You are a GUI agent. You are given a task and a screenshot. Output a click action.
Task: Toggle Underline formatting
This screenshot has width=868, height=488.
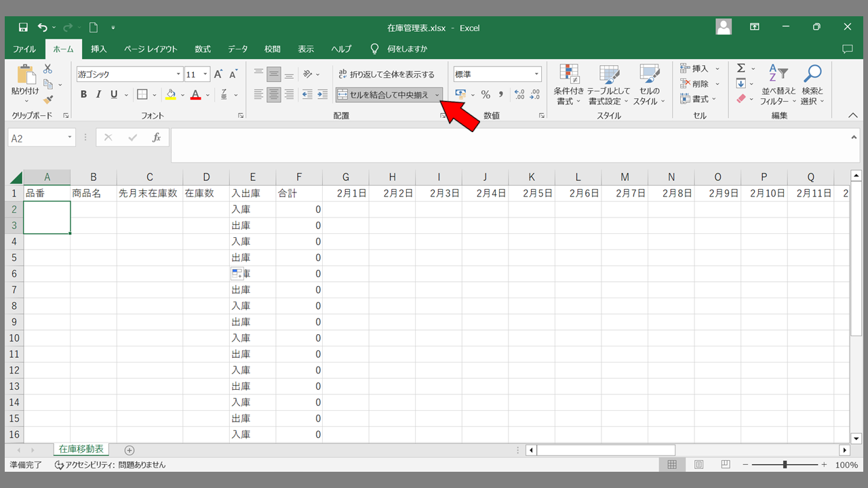[x=113, y=95]
